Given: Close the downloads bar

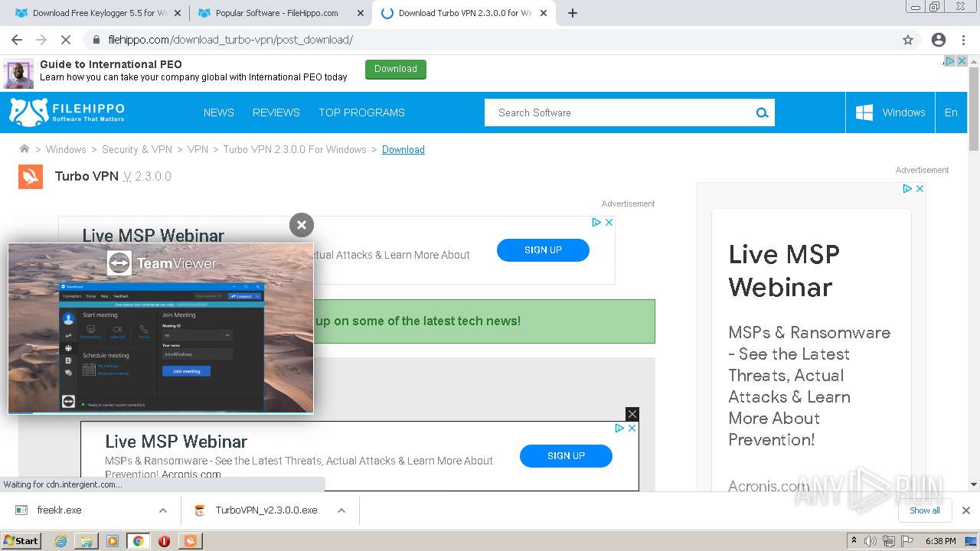Looking at the screenshot, I should (966, 510).
